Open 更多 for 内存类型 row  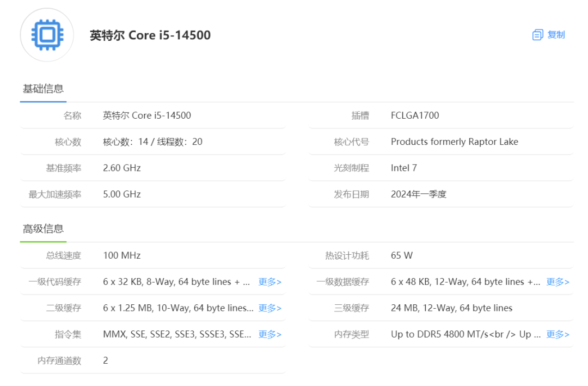pos(558,334)
